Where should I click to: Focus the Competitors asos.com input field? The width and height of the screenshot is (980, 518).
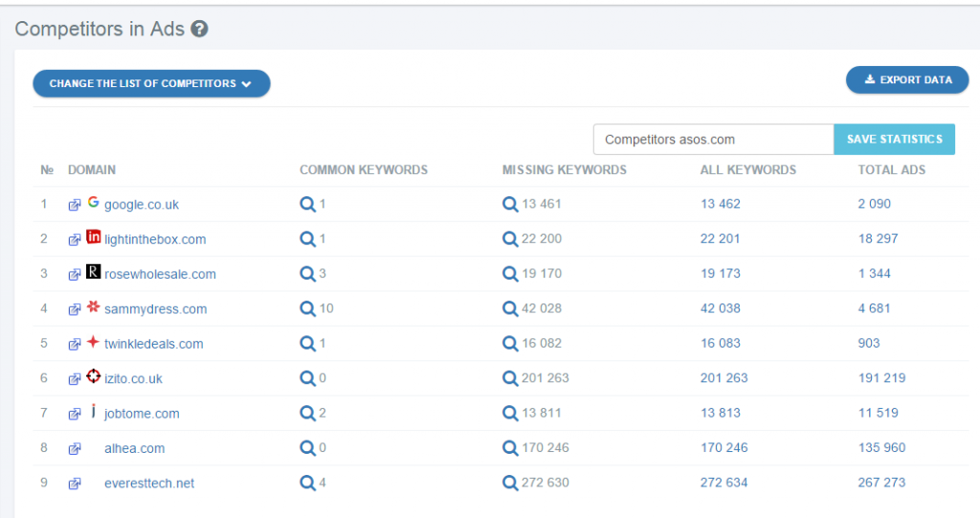[x=713, y=139]
